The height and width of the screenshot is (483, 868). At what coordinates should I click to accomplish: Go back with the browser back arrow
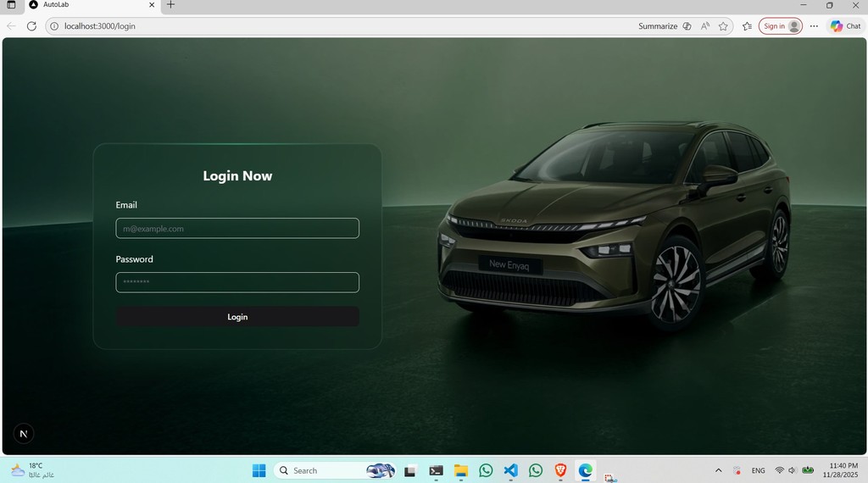(x=11, y=26)
